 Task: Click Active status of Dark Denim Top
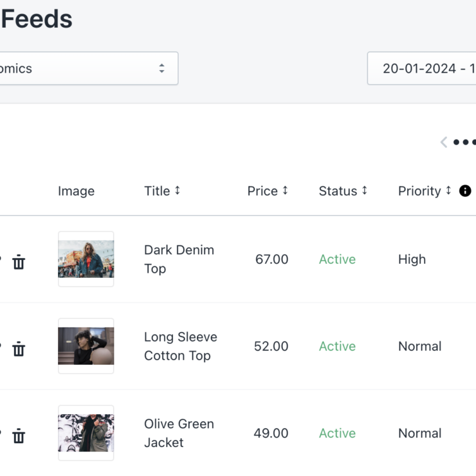tap(337, 259)
